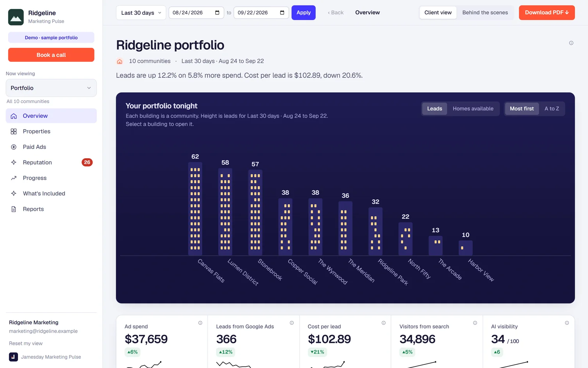This screenshot has height=368, width=588.
Task: Open the start date calendar picker icon
Action: (217, 13)
